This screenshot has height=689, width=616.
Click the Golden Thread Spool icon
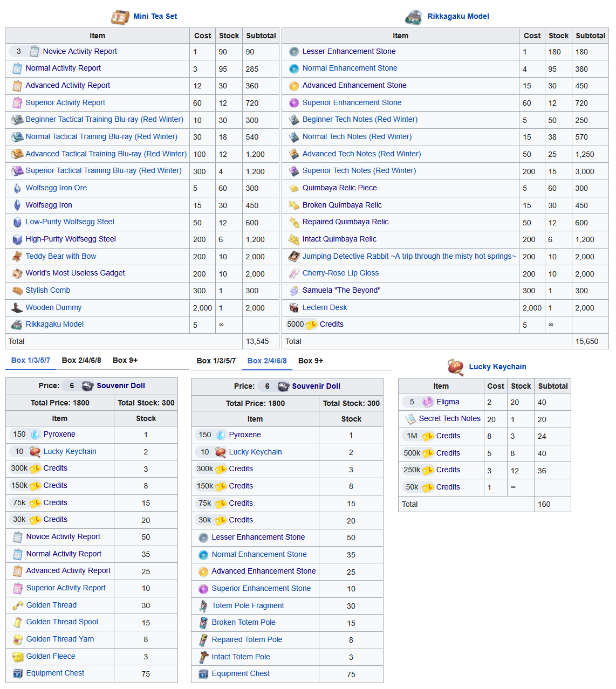[x=18, y=622]
